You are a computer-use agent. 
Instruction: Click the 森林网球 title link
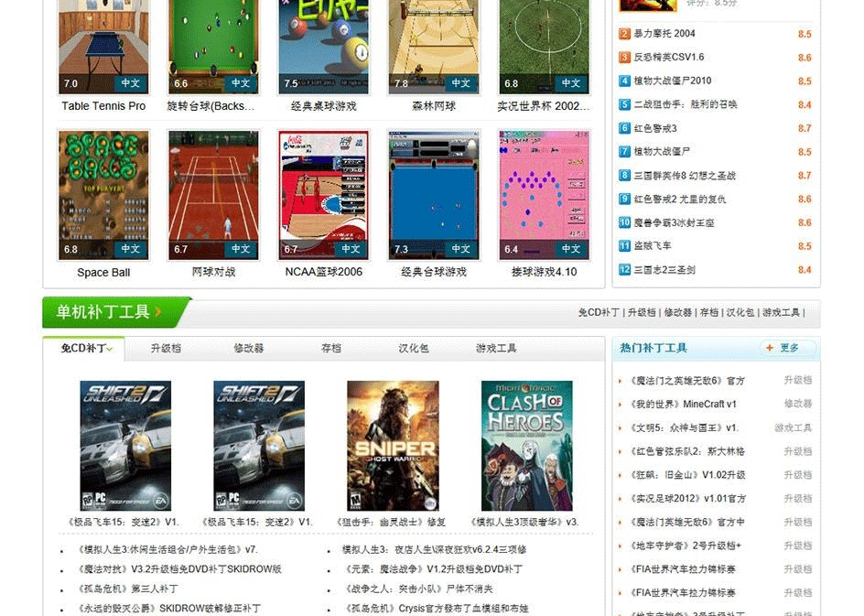[x=434, y=106]
